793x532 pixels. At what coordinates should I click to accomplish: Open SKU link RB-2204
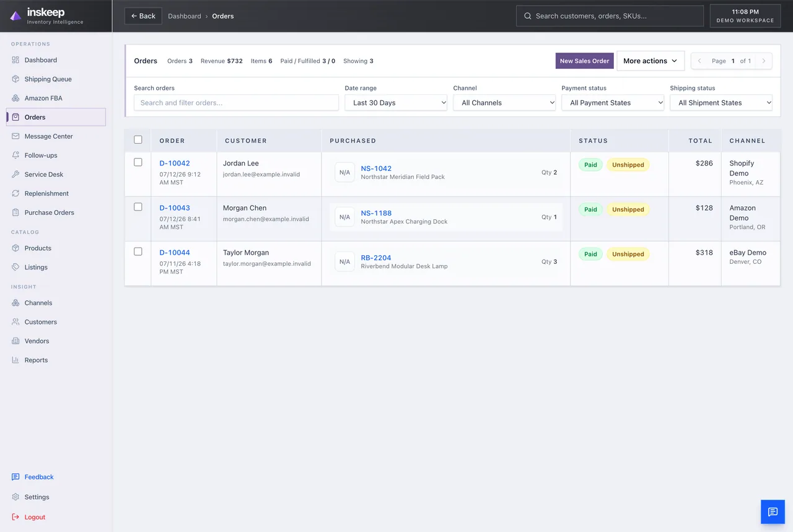point(376,258)
